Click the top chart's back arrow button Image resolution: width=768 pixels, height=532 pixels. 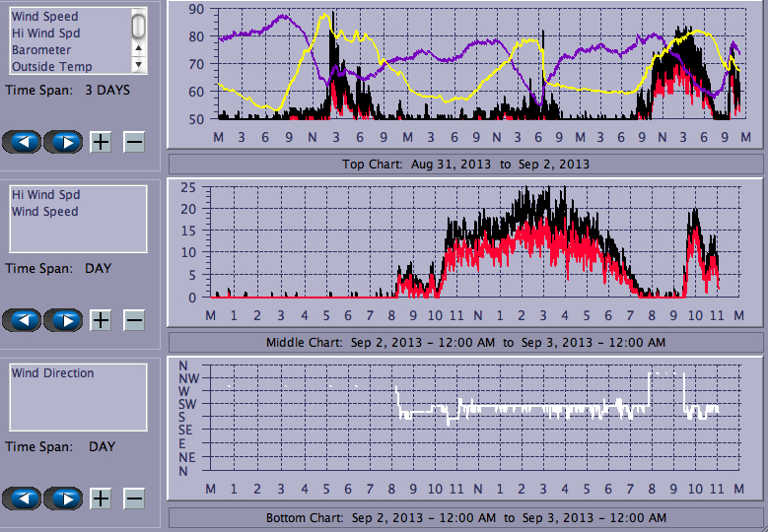click(22, 142)
